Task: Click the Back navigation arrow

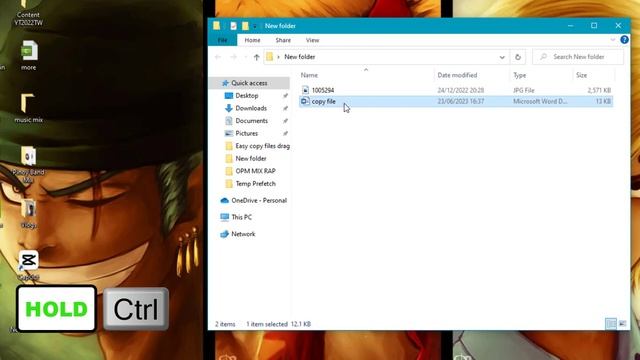Action: [218, 57]
